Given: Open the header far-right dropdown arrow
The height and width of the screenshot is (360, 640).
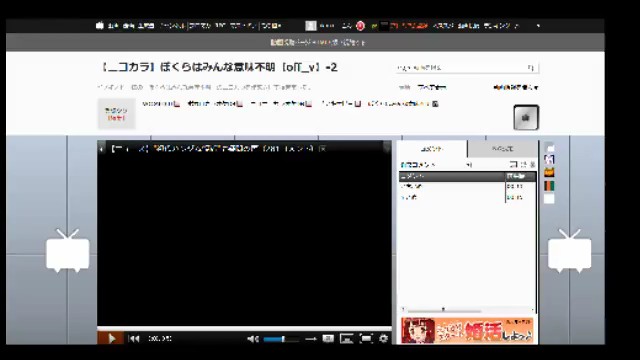Looking at the screenshot, I should 538,26.
